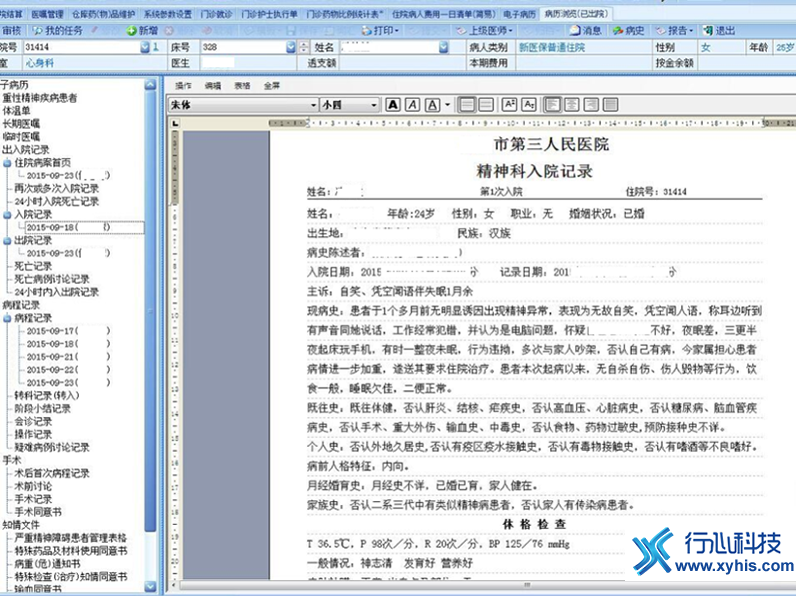Open the 编辑 menu
Screen dimensions: 796x596
click(x=213, y=86)
